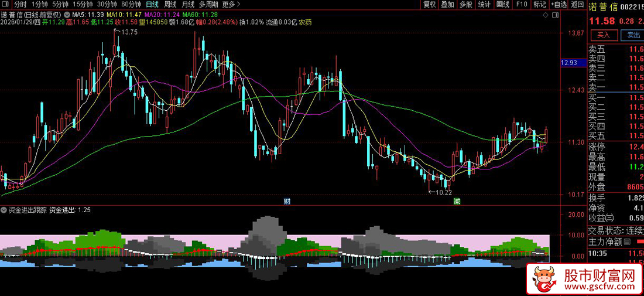
Task: Switch to 分时 intraday view
Action: coord(19,5)
